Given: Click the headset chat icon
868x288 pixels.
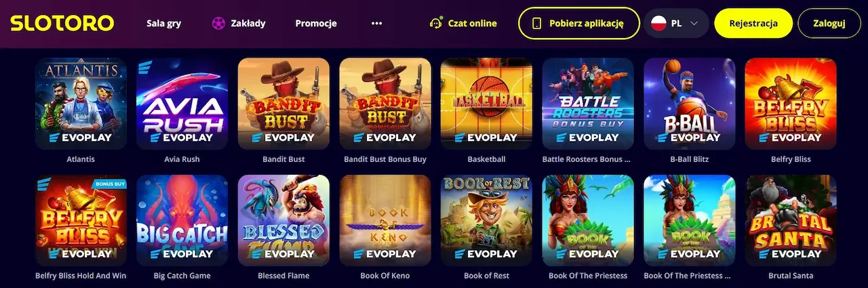Looking at the screenshot, I should [x=436, y=23].
